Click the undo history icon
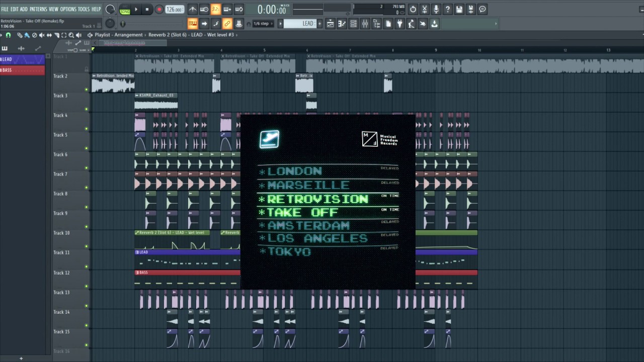 pos(413,9)
